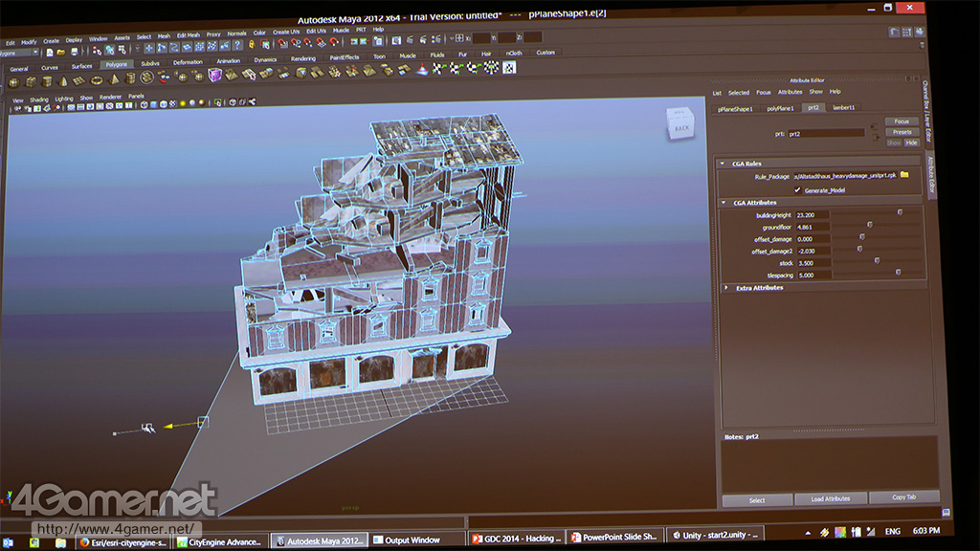The width and height of the screenshot is (980, 551).
Task: Click the polygon sphere shelf icon
Action: (15, 81)
